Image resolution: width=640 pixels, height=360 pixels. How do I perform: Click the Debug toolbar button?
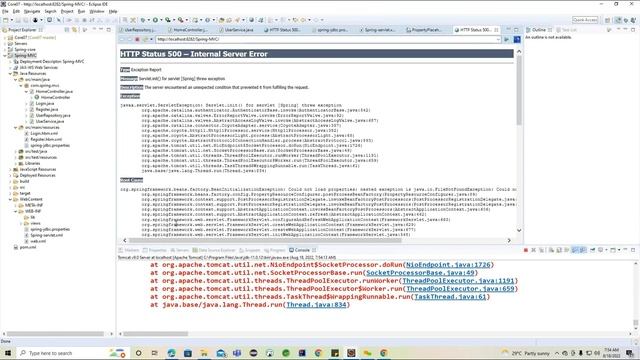pos(142,20)
